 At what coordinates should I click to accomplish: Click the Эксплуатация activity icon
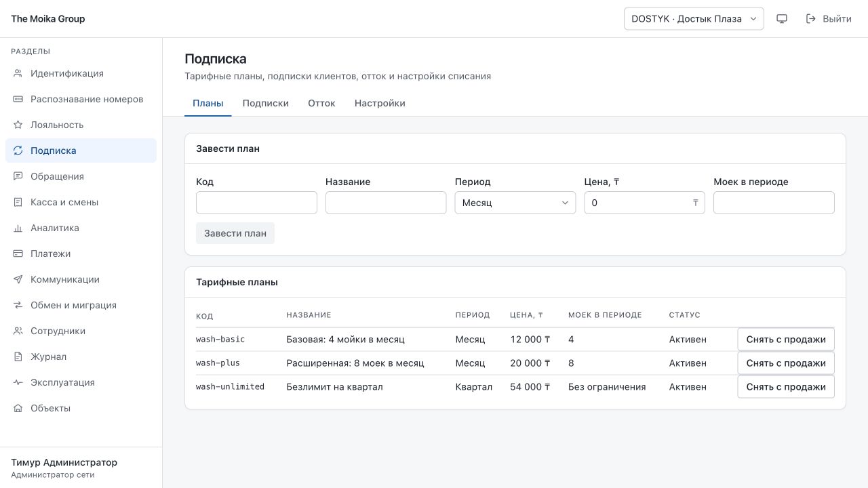tap(18, 382)
